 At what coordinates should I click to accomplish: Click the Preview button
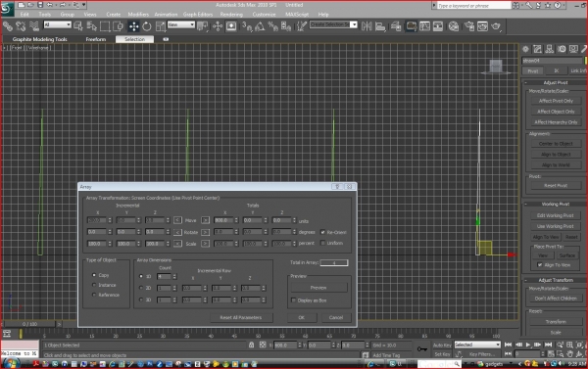[x=318, y=288]
